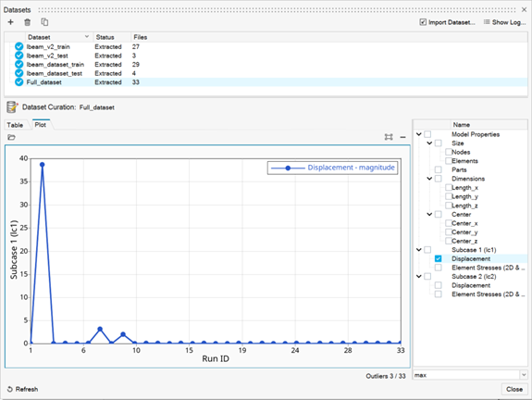Viewport: 532px width, 400px height.
Task: Select the Ibeam_dataset_test row
Action: [x=266, y=73]
